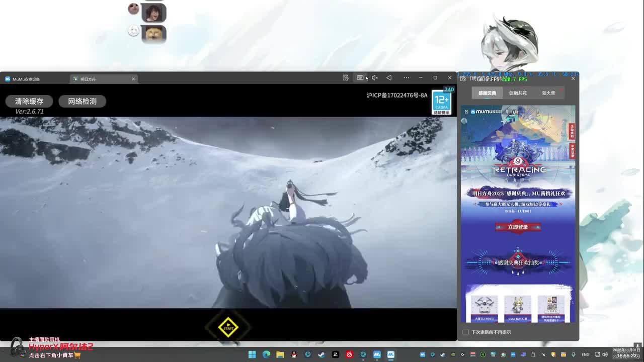Screen dimensions: 644x362
Task: Open the system tray volume icon
Action: click(x=606, y=355)
